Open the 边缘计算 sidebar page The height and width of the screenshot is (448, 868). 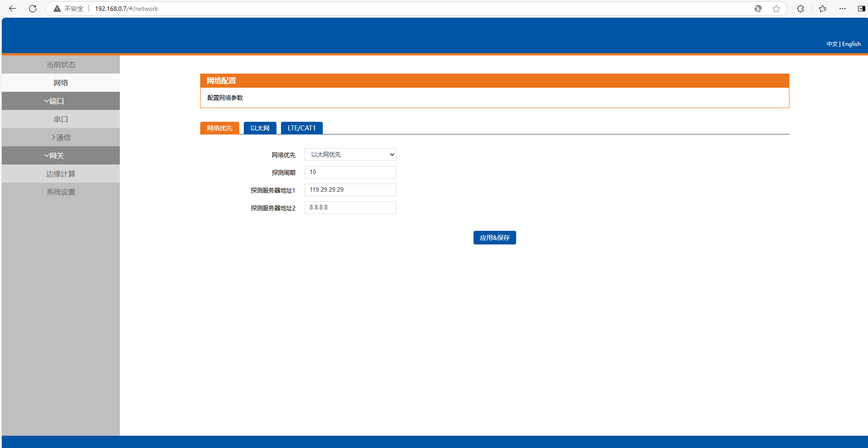click(61, 174)
